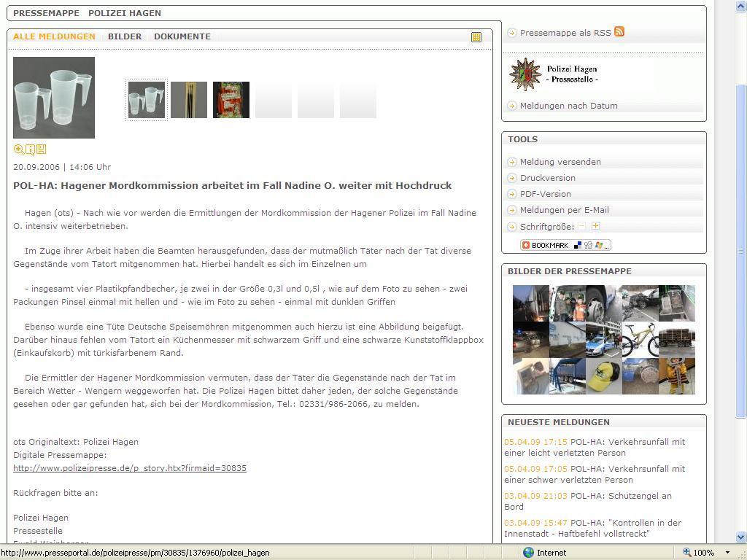Select the carrots bag thumbnail
747x560 pixels.
231,100
